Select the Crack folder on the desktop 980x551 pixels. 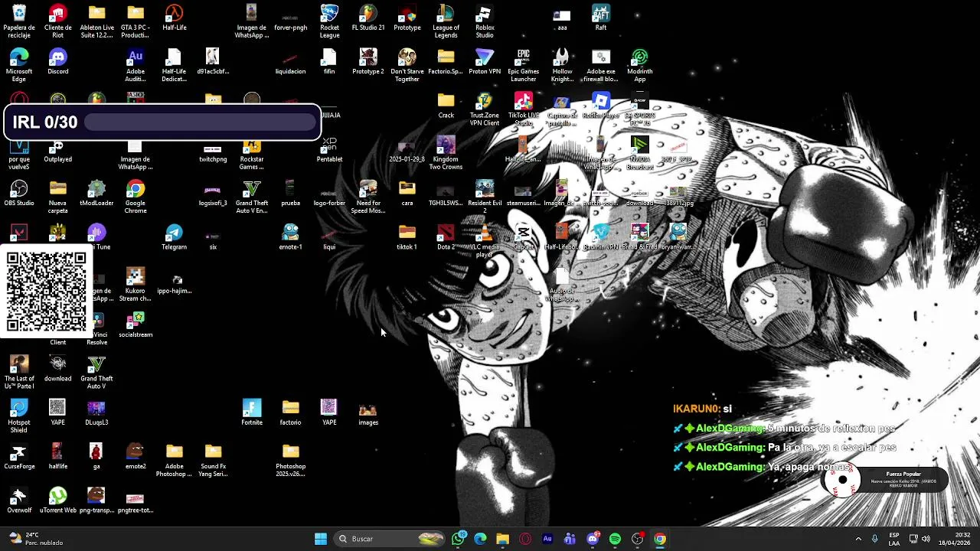(446, 106)
